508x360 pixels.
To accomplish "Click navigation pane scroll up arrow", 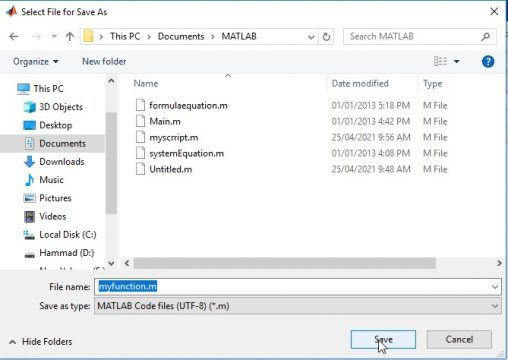I will click(111, 81).
